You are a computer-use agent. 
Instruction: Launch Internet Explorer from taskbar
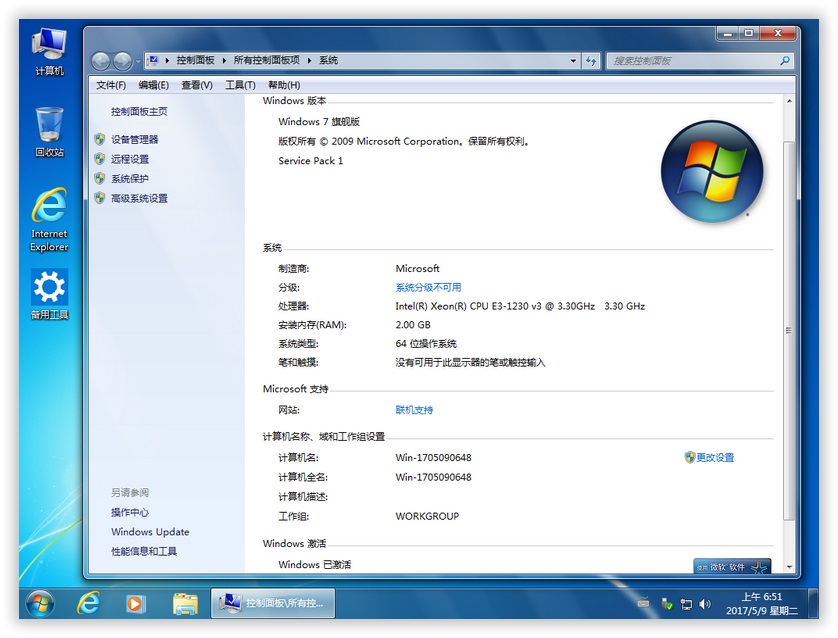pos(89,604)
